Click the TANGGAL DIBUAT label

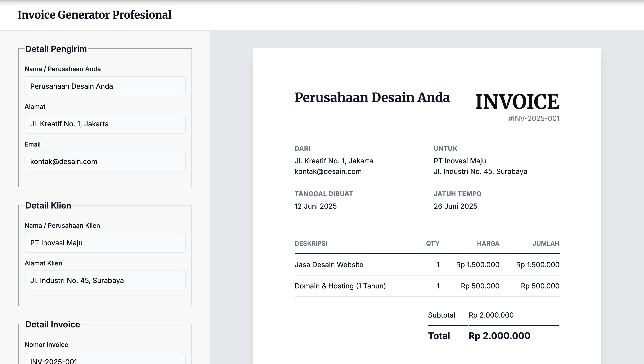point(324,194)
